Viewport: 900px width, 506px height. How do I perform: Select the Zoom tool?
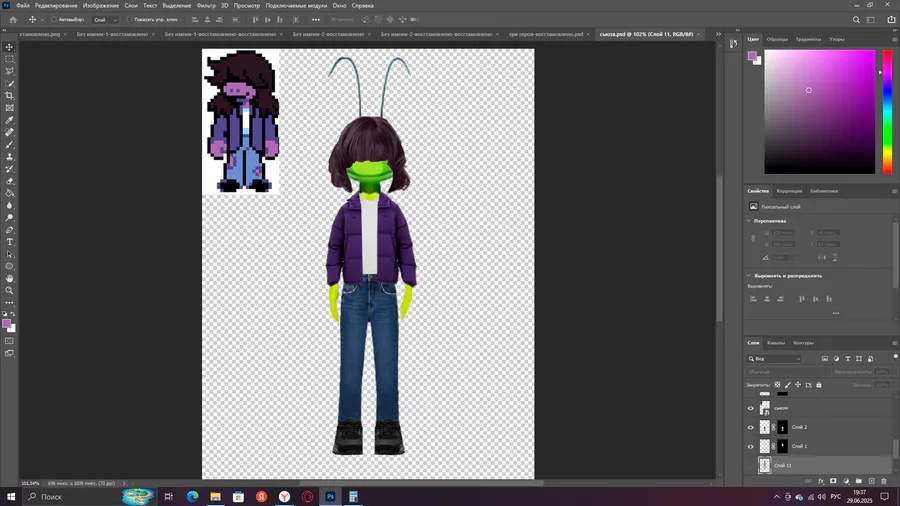(x=9, y=290)
